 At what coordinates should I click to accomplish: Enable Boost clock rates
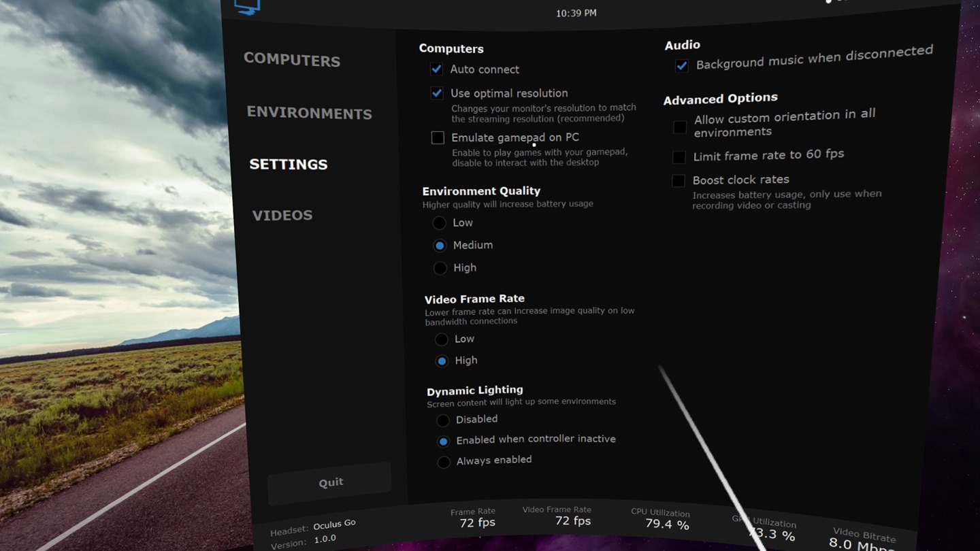click(x=678, y=180)
